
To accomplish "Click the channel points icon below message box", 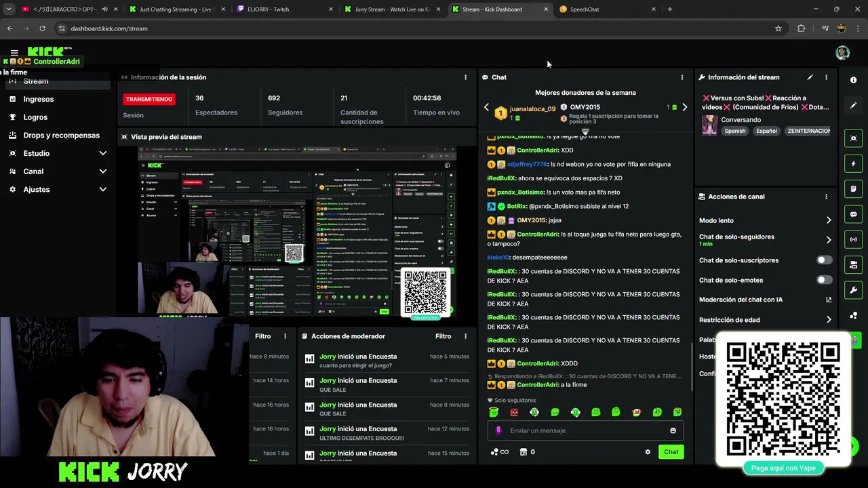I will pyautogui.click(x=495, y=452).
